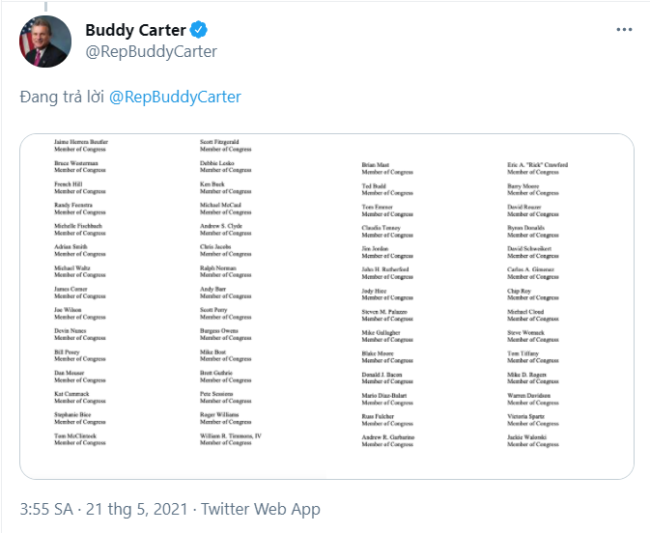Click the "Đang trả lời" reply label
Image resolution: width=650 pixels, height=533 pixels.
(x=62, y=97)
